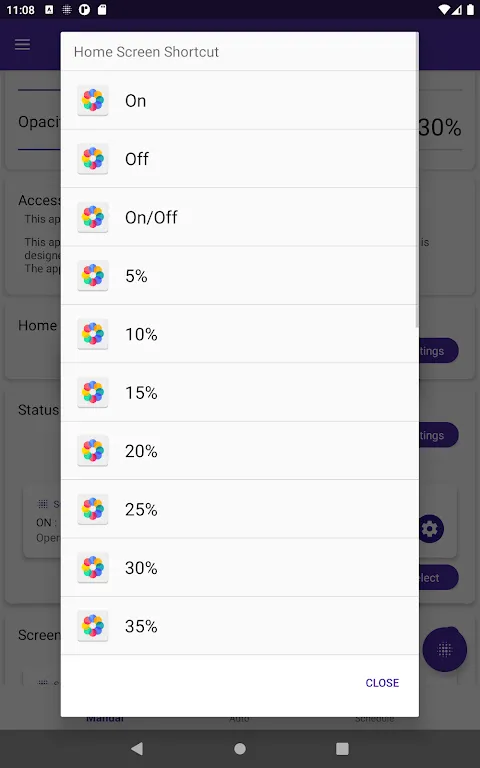This screenshot has width=480, height=768.
Task: Open recent apps with square button
Action: pos(342,748)
